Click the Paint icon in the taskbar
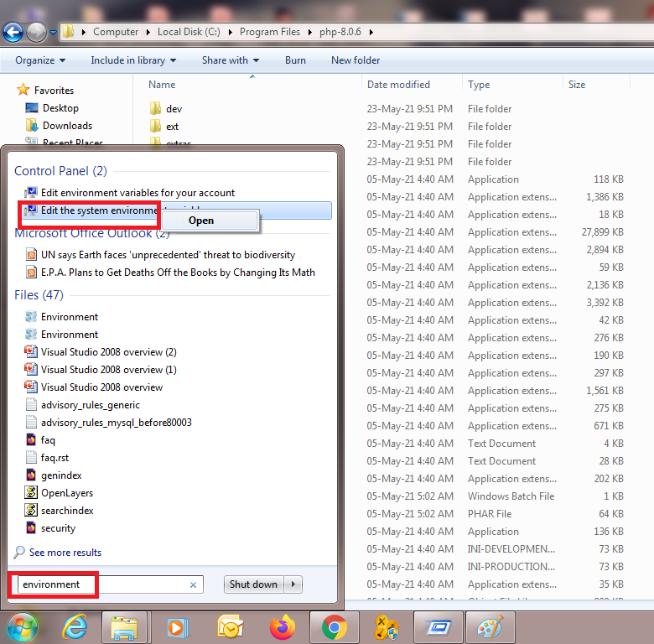 pyautogui.click(x=490, y=627)
